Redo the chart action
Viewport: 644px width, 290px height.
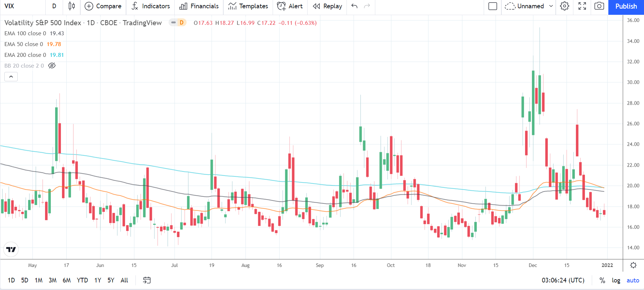(367, 6)
